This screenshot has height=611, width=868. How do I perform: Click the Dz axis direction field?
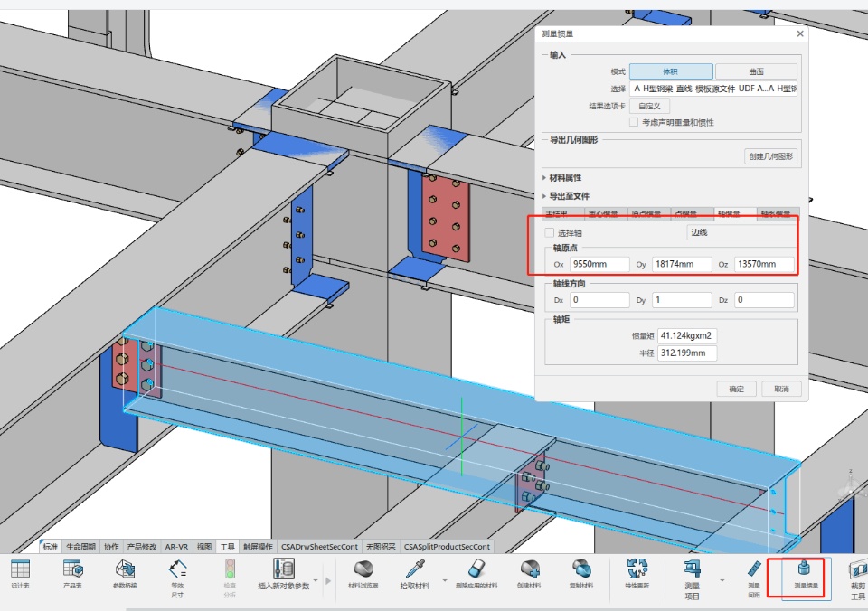coord(764,300)
